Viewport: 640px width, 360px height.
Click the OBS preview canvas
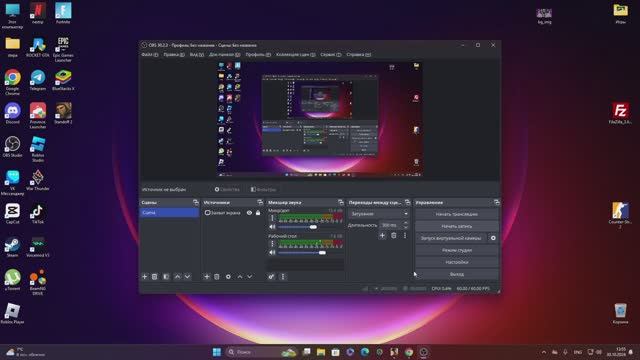[320, 120]
